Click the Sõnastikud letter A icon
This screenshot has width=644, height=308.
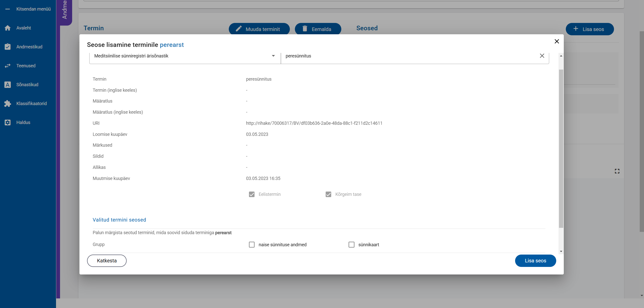(8, 85)
